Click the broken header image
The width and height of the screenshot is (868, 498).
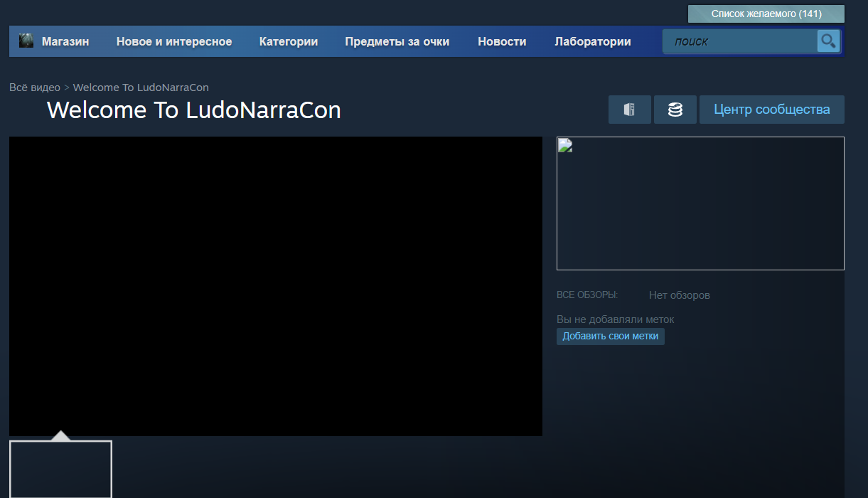[x=700, y=203]
